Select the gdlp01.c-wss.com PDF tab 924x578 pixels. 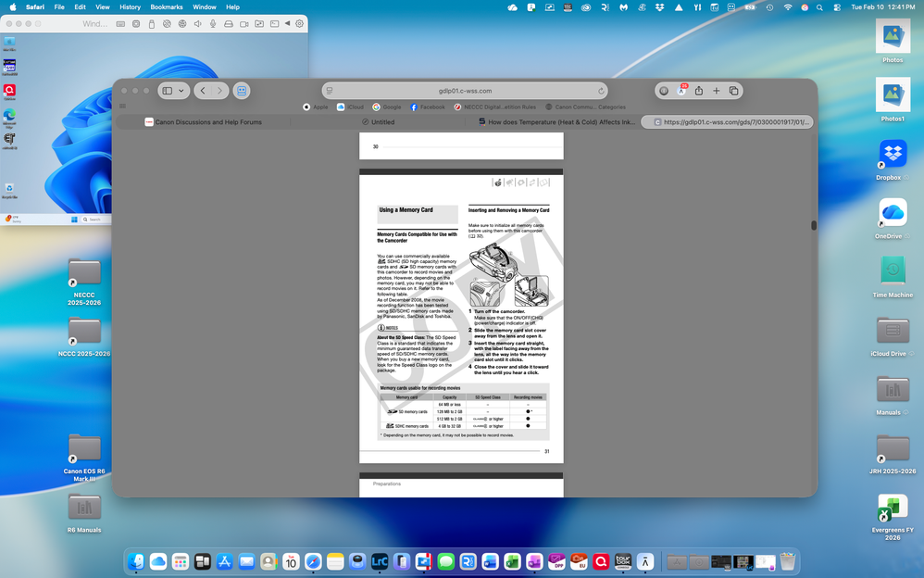pos(727,122)
